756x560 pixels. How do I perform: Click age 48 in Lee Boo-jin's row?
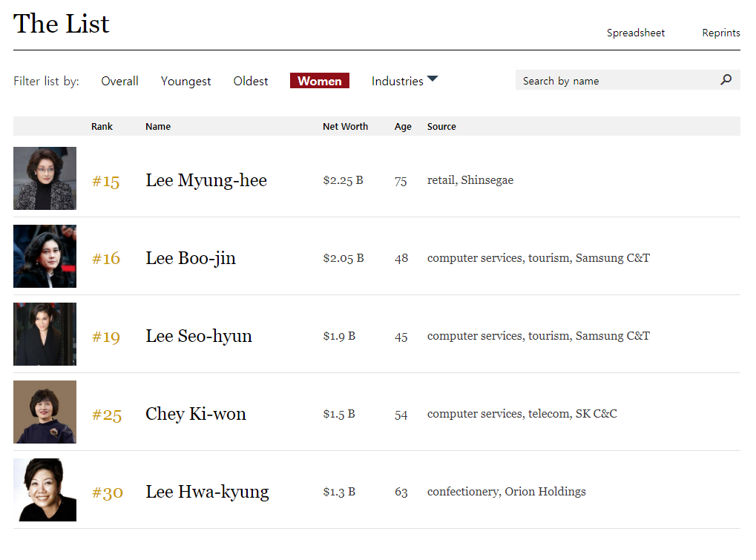[x=401, y=258]
